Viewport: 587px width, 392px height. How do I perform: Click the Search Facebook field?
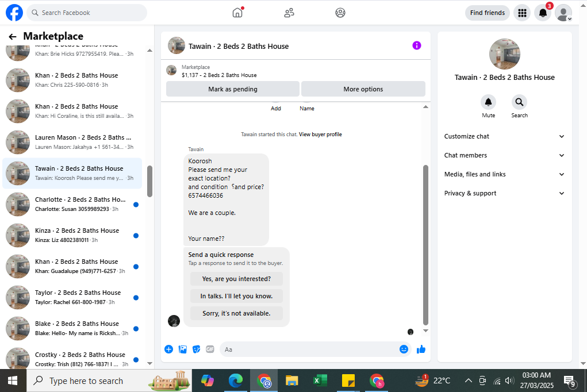coord(87,13)
